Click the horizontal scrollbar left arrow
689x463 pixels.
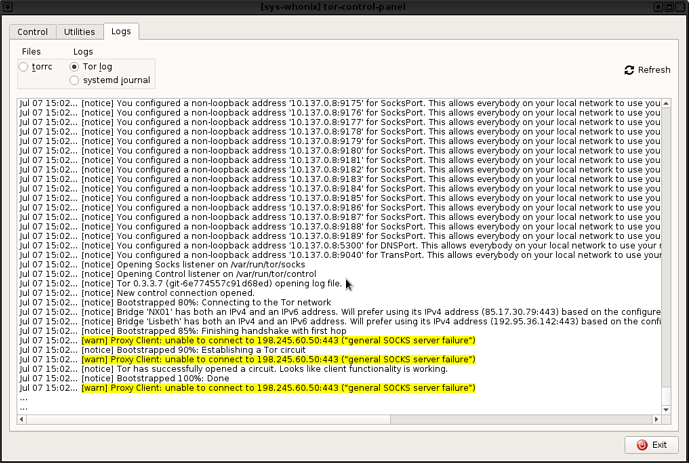click(x=22, y=419)
